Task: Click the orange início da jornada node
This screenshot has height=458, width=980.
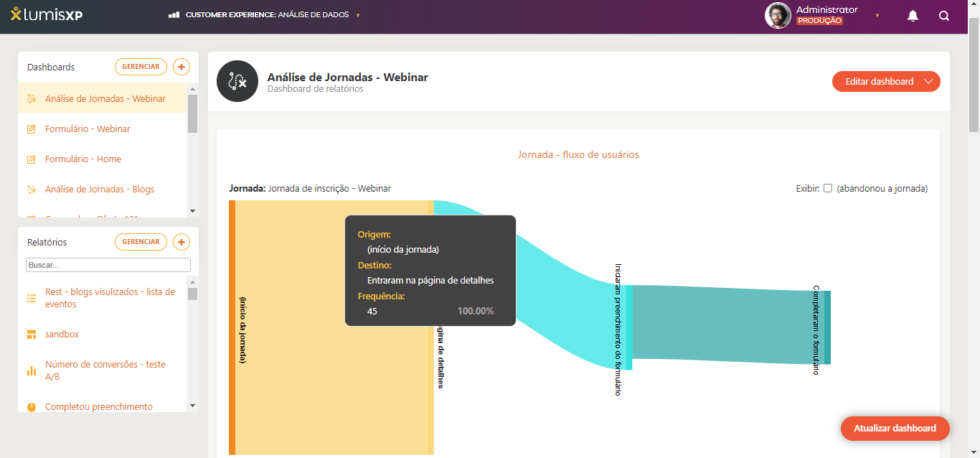Action: coord(232,327)
